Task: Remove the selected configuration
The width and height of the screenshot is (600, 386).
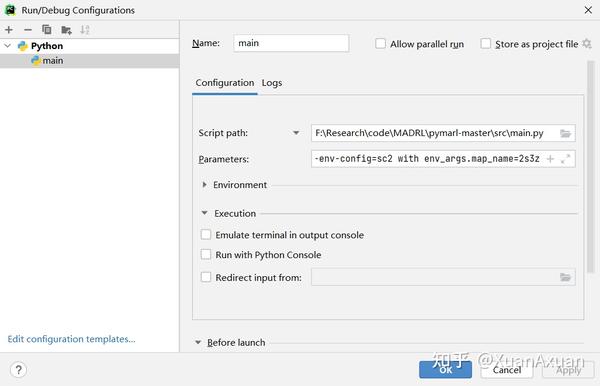Action: (28, 29)
